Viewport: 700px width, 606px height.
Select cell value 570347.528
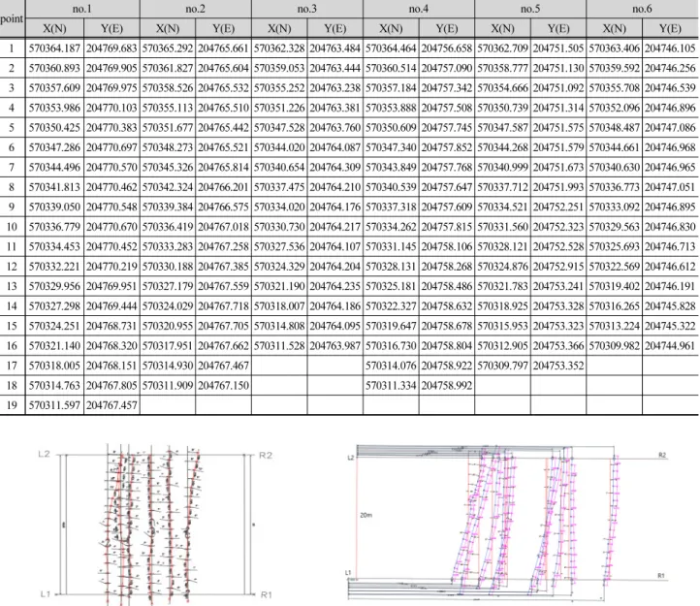[279, 128]
